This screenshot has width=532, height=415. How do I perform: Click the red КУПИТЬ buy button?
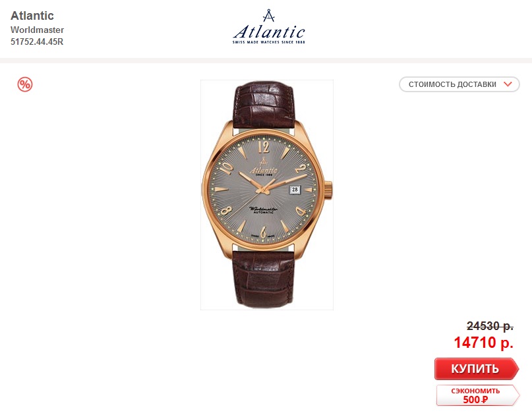[x=477, y=368]
